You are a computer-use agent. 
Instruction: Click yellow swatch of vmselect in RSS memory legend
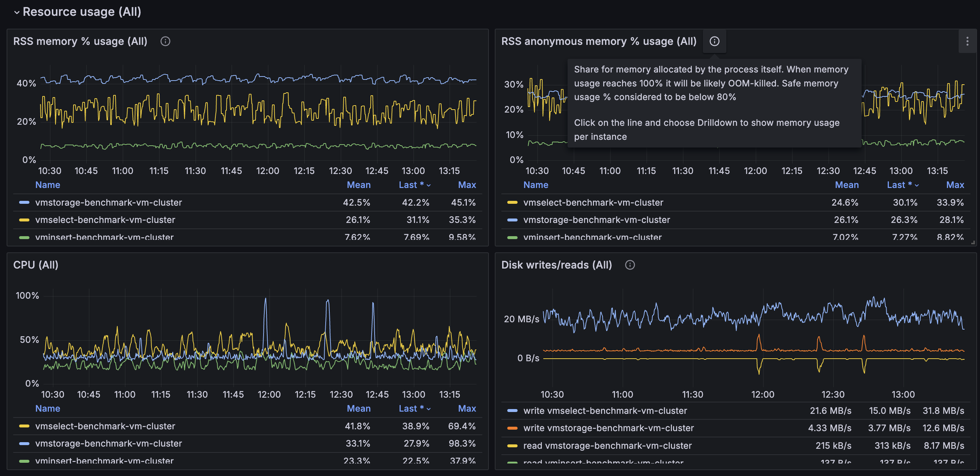pos(24,220)
